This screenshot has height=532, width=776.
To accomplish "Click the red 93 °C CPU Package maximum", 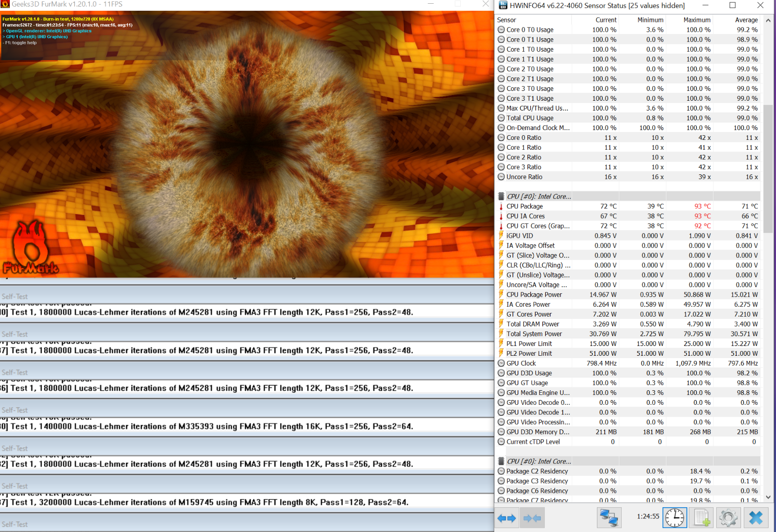I will pos(702,206).
